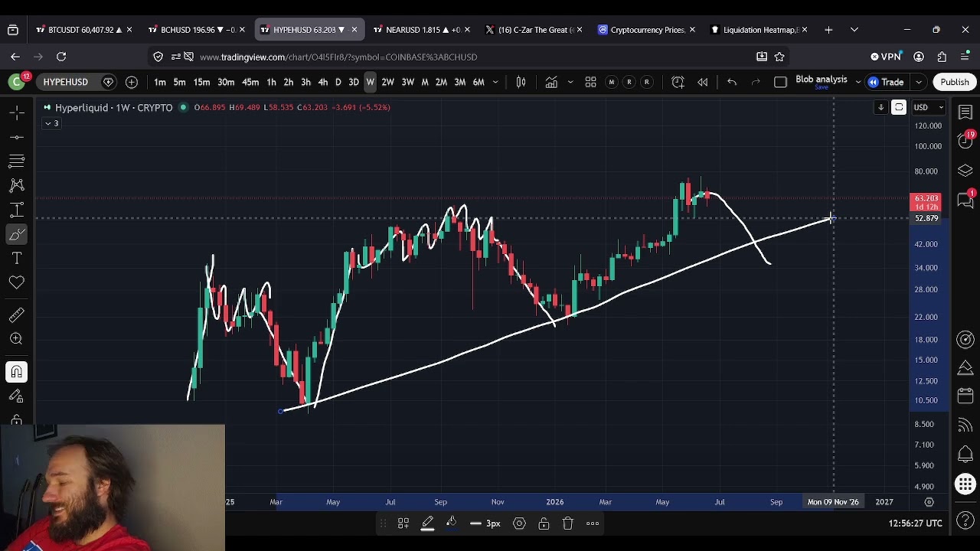Open the HYPEUSD symbol search
Viewport: 980px width, 551px height.
66,82
